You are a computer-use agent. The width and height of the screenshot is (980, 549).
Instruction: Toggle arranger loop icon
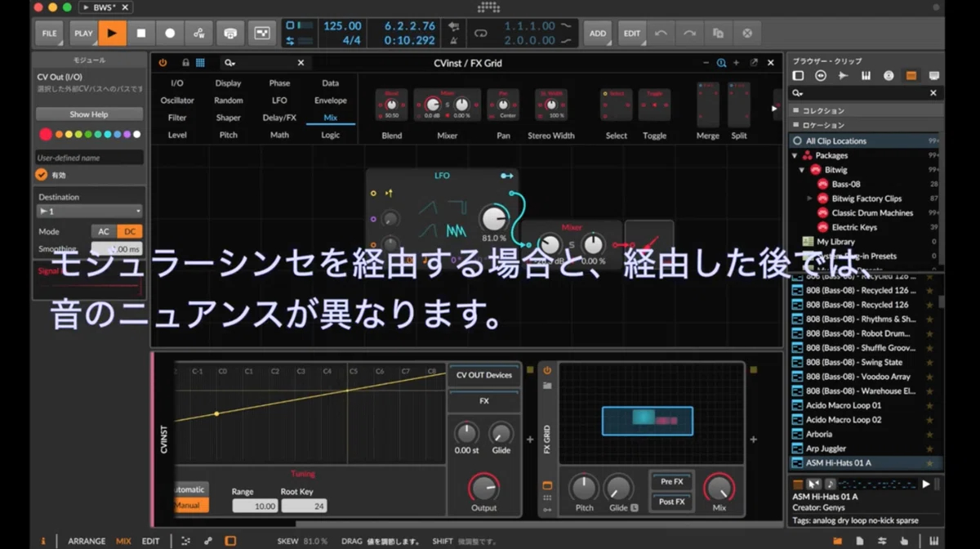[x=480, y=33]
